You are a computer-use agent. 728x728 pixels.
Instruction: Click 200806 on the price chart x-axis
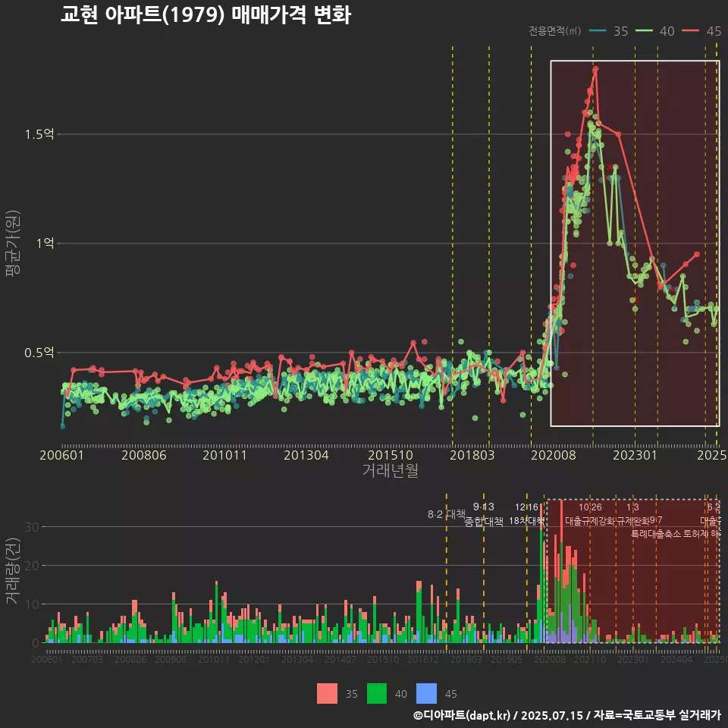(x=144, y=455)
